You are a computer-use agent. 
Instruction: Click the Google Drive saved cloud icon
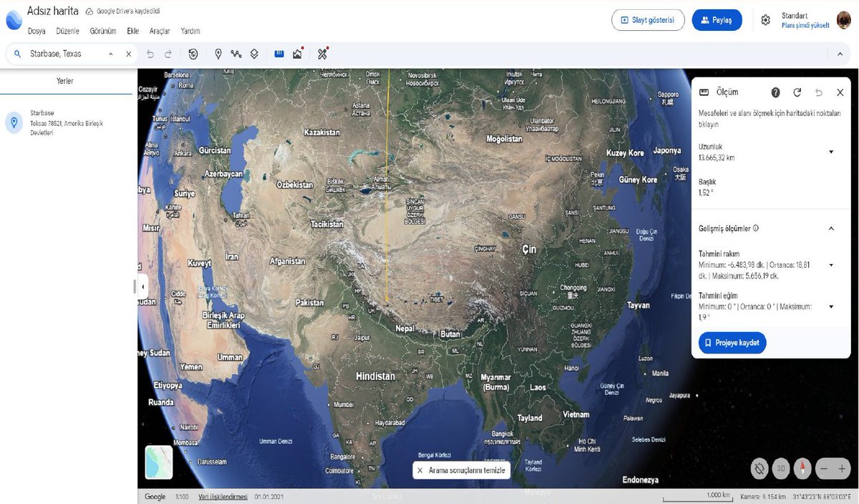pyautogui.click(x=89, y=12)
